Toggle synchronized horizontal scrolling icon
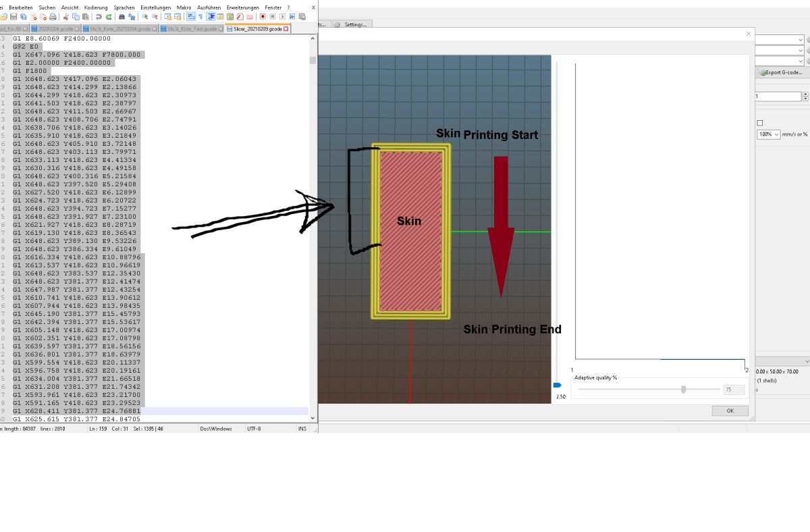The width and height of the screenshot is (810, 532). 178,16
